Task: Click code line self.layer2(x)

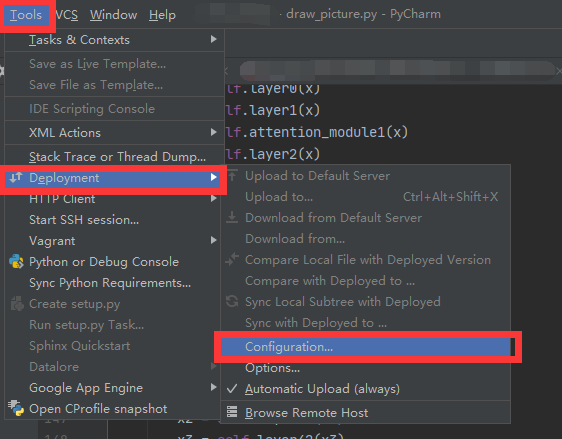Action: [273, 154]
